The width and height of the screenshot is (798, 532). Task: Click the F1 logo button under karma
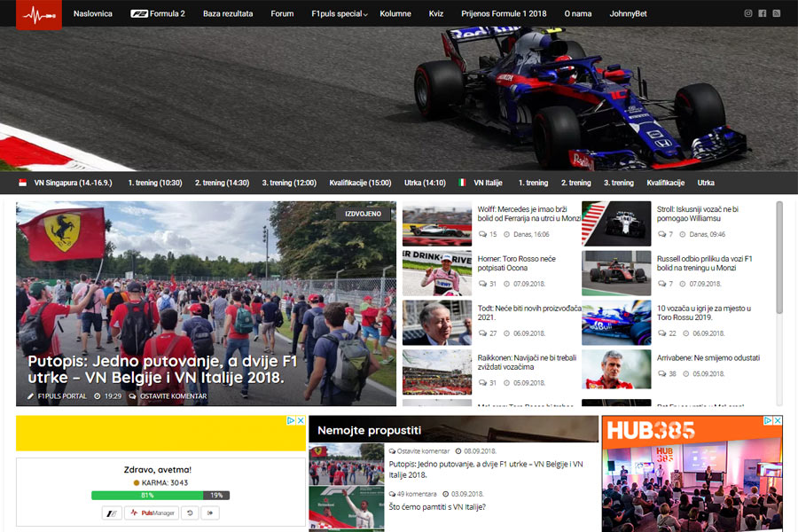pos(112,513)
